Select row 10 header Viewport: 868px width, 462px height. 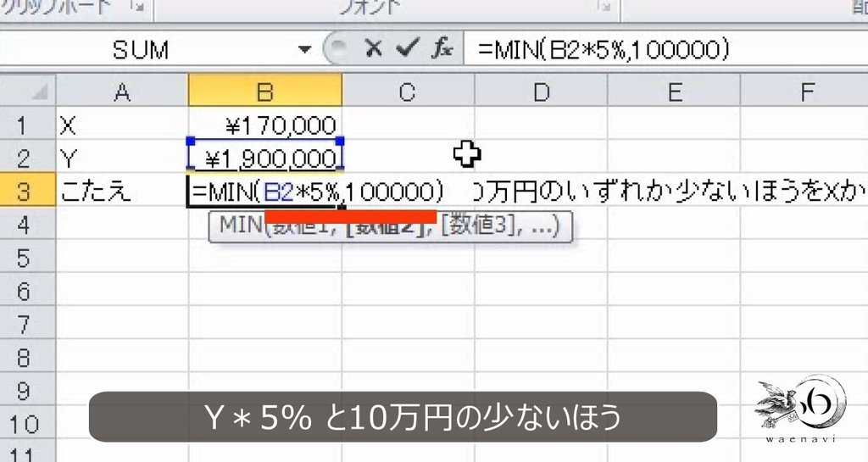tap(28, 423)
